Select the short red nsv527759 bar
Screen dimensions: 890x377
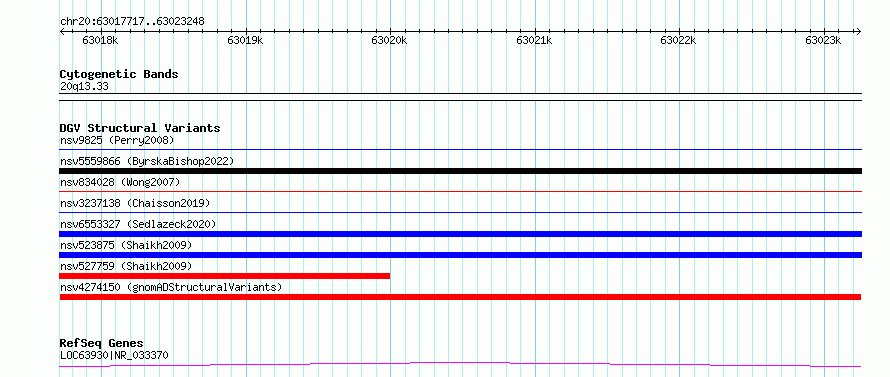pos(225,276)
